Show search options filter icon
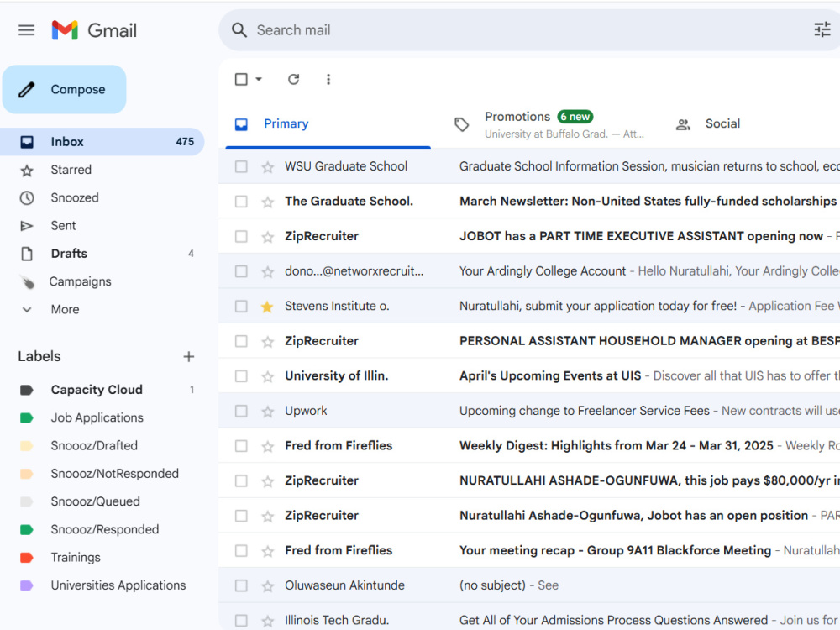The height and width of the screenshot is (630, 840). (822, 29)
